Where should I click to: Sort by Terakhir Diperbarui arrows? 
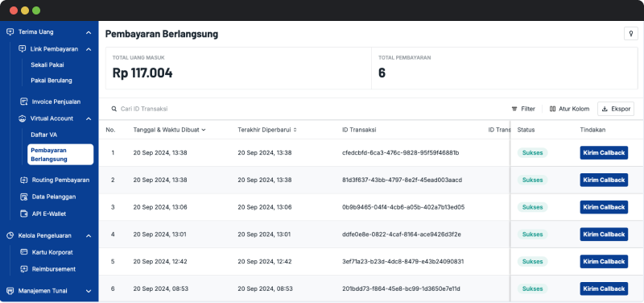pos(295,130)
